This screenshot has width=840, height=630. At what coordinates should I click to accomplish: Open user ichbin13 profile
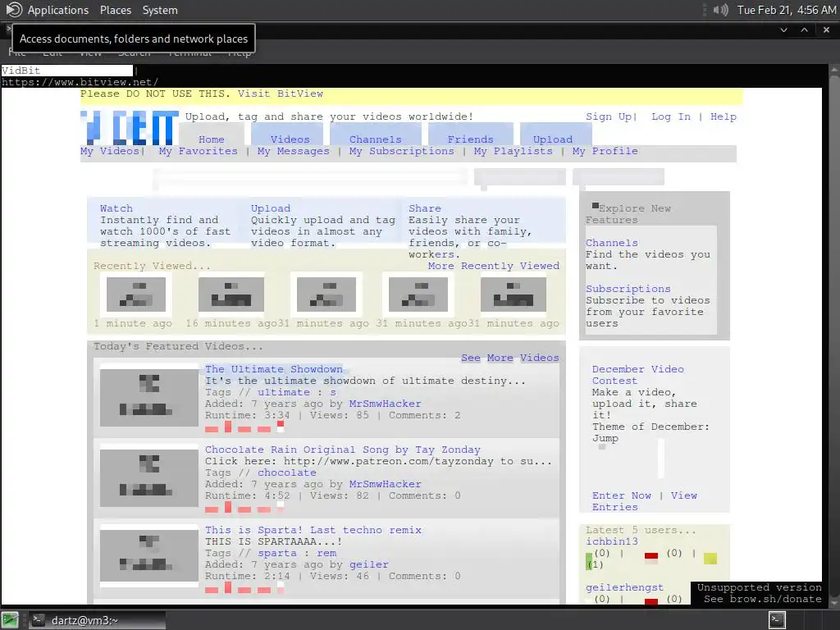pyautogui.click(x=612, y=541)
